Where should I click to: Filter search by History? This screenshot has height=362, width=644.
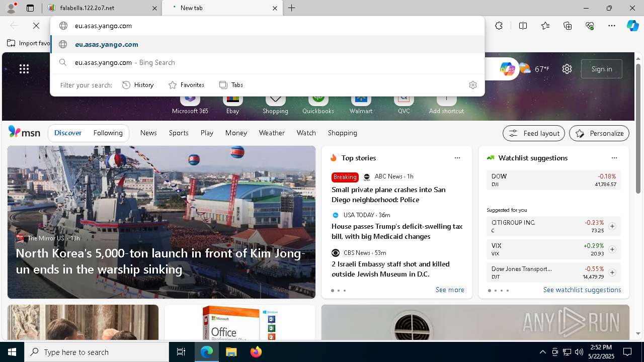click(x=138, y=85)
